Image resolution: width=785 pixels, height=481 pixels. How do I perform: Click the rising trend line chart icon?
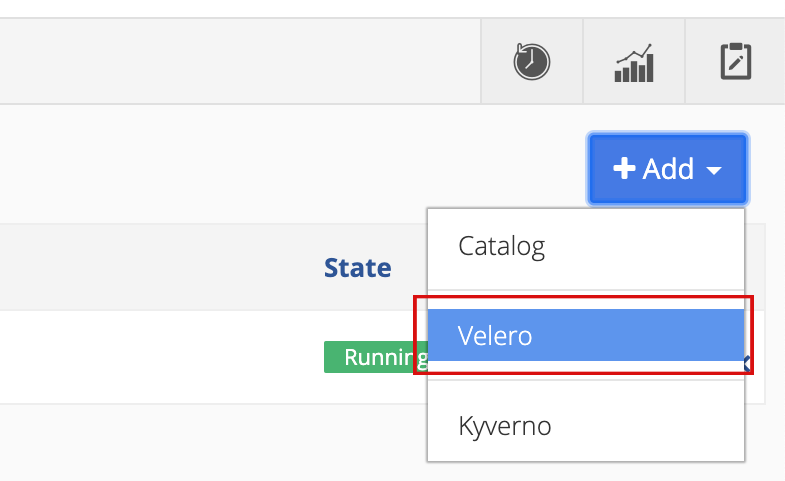[x=634, y=53]
